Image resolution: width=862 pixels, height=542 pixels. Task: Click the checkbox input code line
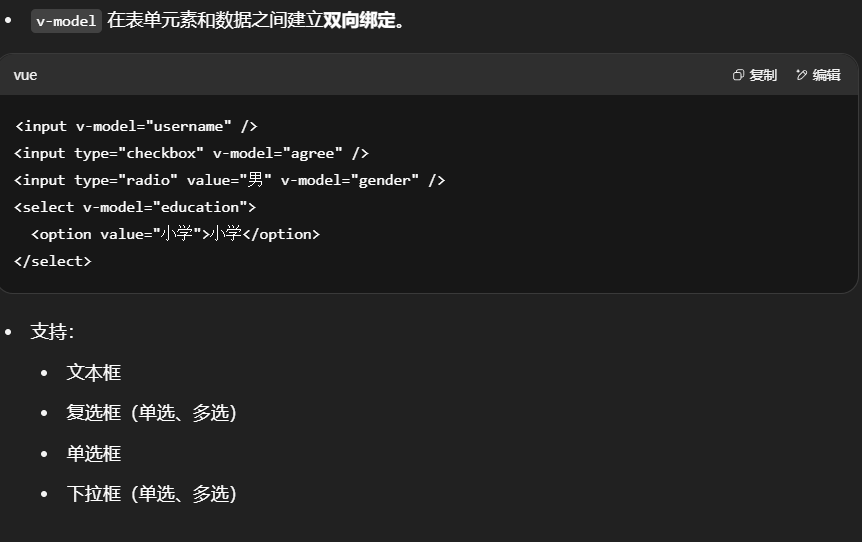(x=191, y=153)
